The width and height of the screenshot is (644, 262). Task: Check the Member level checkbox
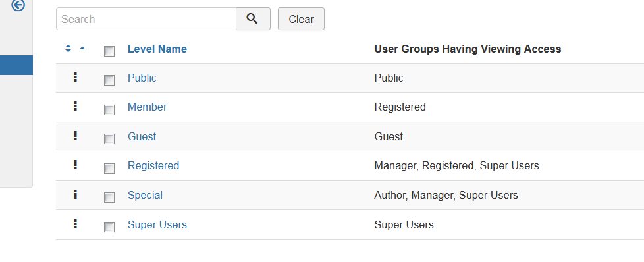click(x=109, y=110)
